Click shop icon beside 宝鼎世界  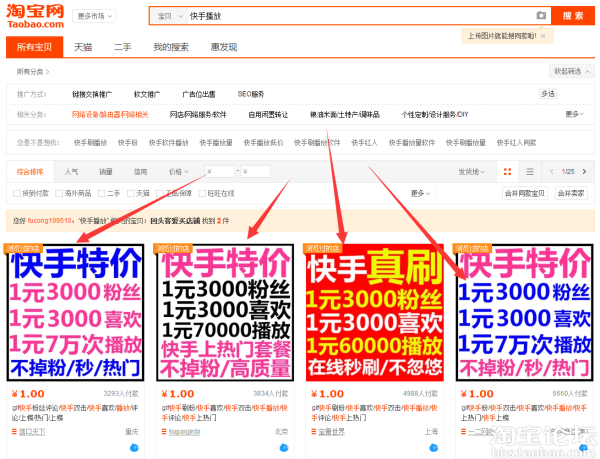314,431
